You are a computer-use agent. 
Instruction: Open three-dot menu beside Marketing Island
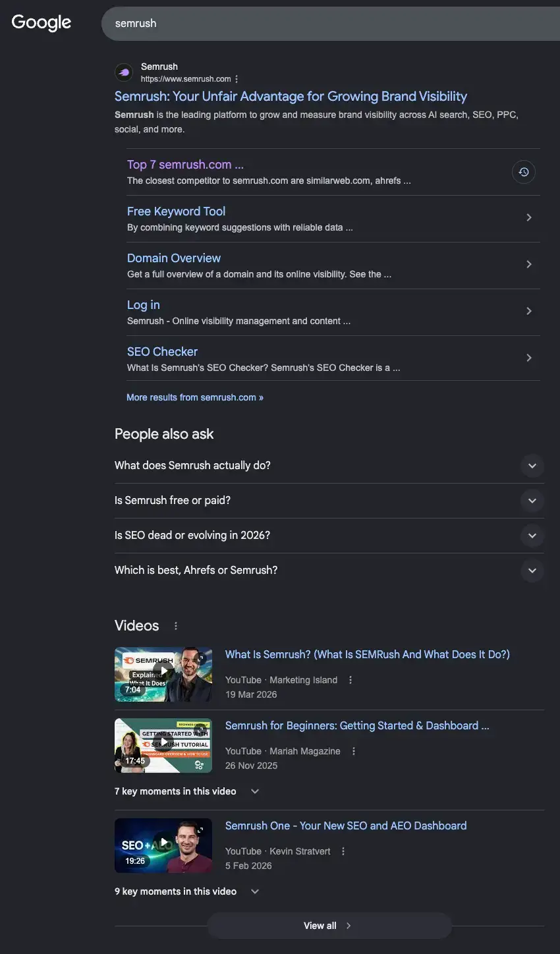tap(350, 680)
